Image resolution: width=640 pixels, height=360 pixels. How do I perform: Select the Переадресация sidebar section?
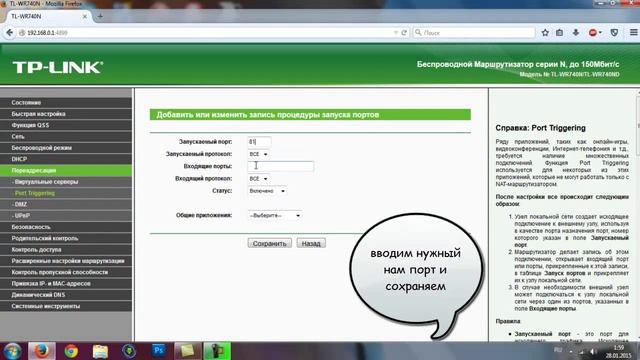66,170
